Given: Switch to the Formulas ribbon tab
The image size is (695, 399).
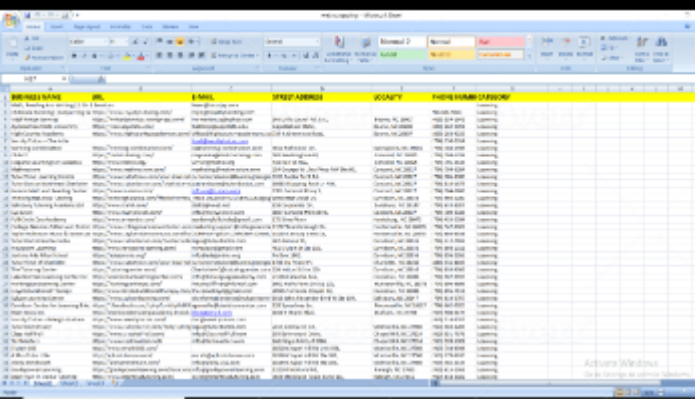Looking at the screenshot, I should [120, 27].
